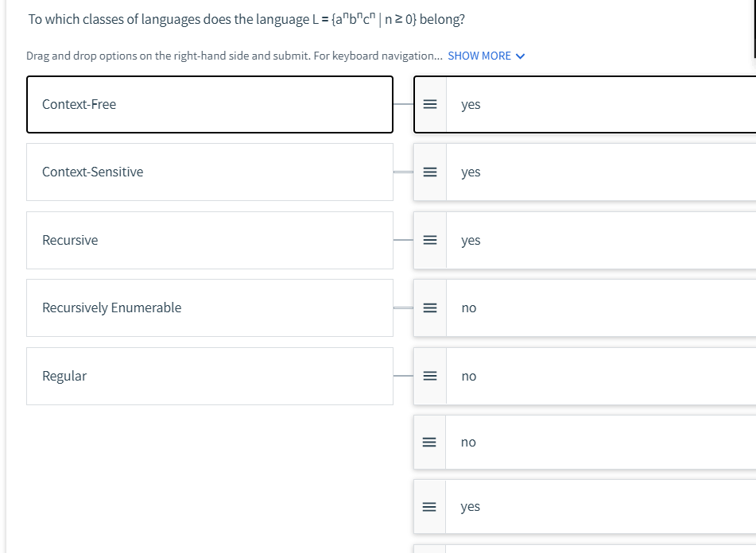Click 'no' answer matched to Recursively Enumerable
The image size is (756, 553).
(x=469, y=307)
